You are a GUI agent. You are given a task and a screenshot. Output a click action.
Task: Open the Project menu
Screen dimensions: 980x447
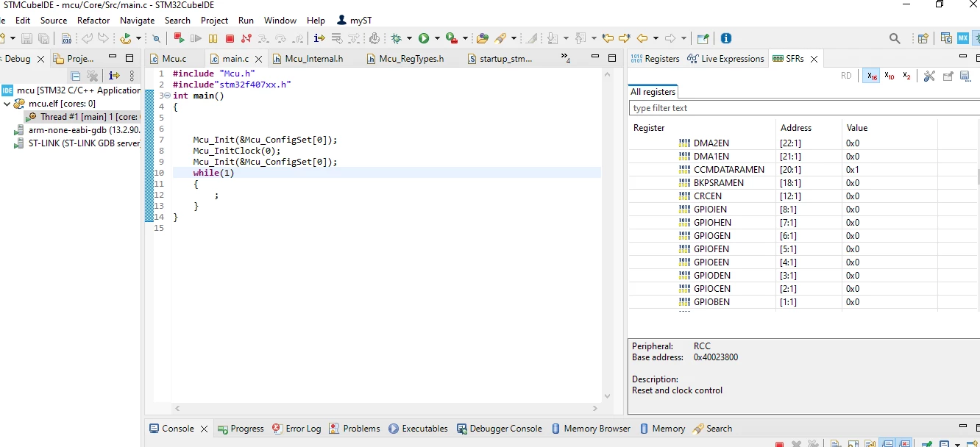click(x=214, y=21)
